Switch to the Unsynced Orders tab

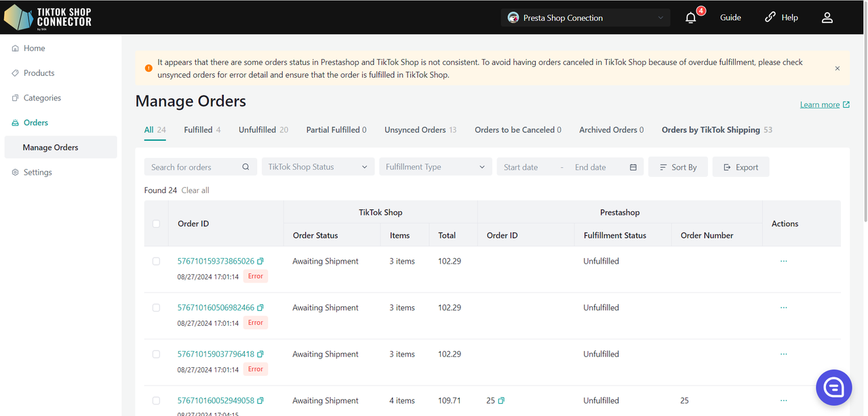tap(420, 130)
